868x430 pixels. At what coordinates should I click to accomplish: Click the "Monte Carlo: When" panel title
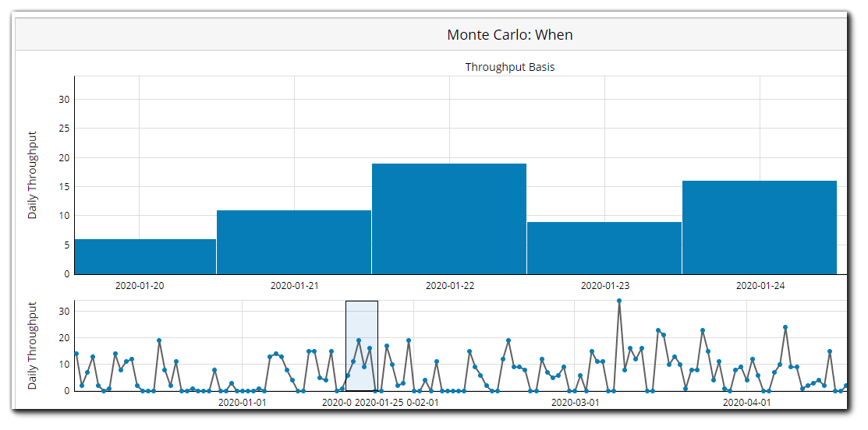pyautogui.click(x=510, y=35)
